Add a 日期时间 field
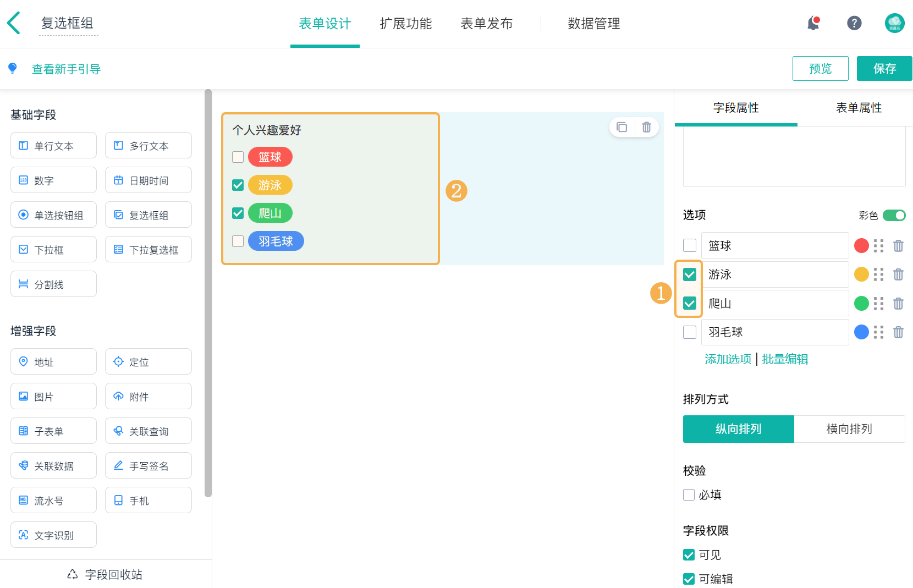The image size is (913, 588). click(x=148, y=180)
